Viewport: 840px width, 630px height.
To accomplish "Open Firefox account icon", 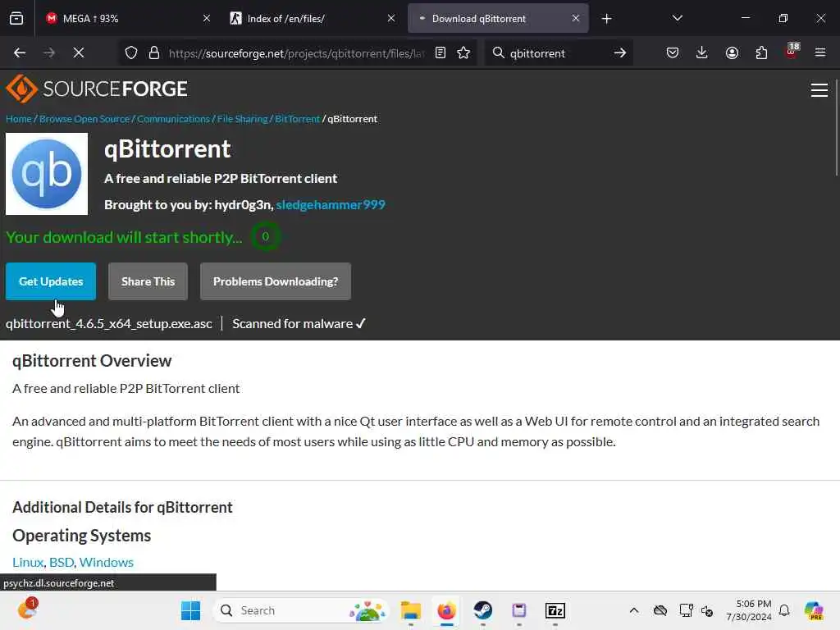I will click(732, 53).
